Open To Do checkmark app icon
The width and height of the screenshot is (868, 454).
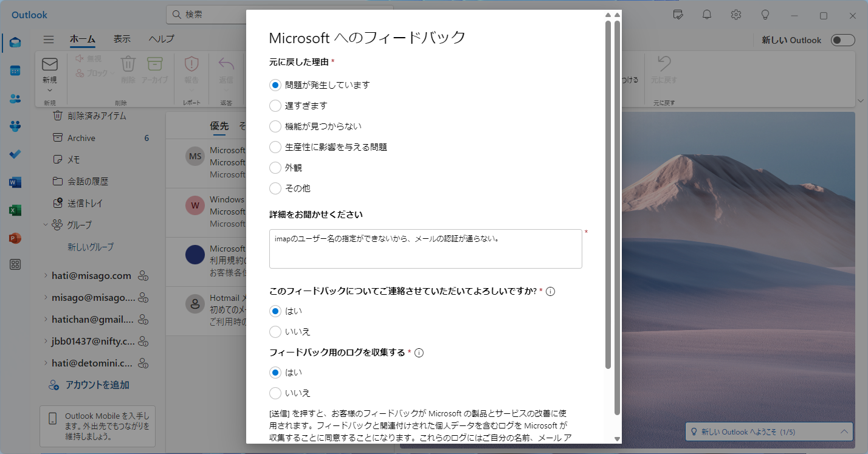[15, 154]
